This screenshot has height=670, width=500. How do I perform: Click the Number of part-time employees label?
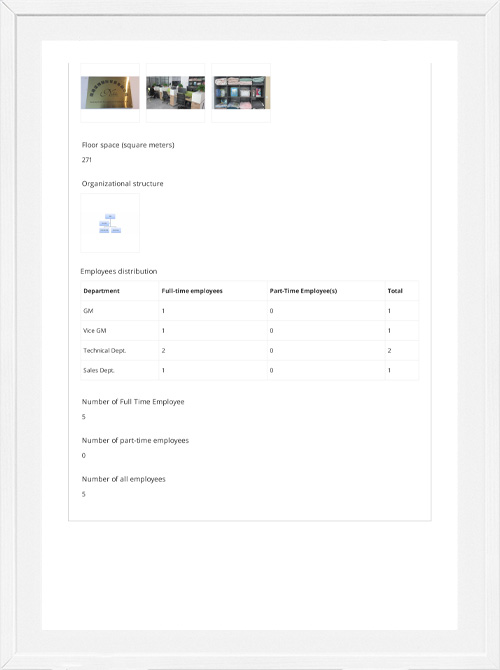coord(135,441)
